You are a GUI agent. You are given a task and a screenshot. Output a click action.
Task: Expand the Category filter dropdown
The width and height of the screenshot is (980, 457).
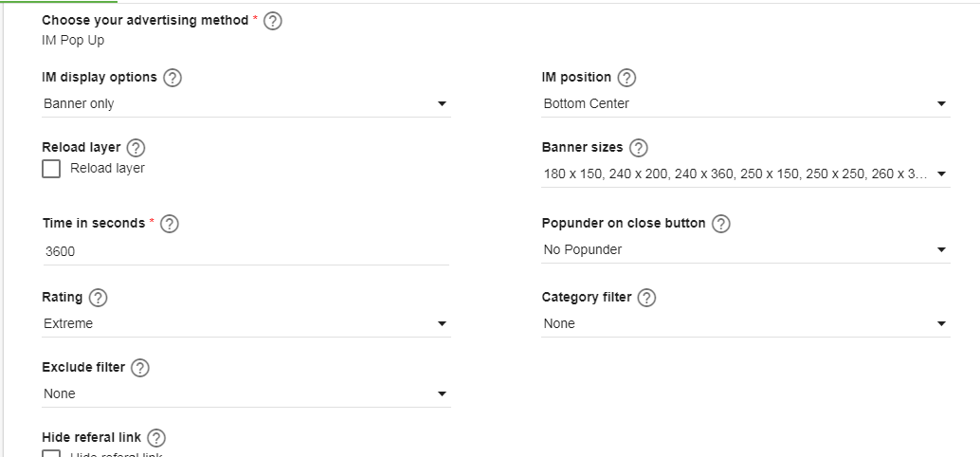pyautogui.click(x=745, y=323)
